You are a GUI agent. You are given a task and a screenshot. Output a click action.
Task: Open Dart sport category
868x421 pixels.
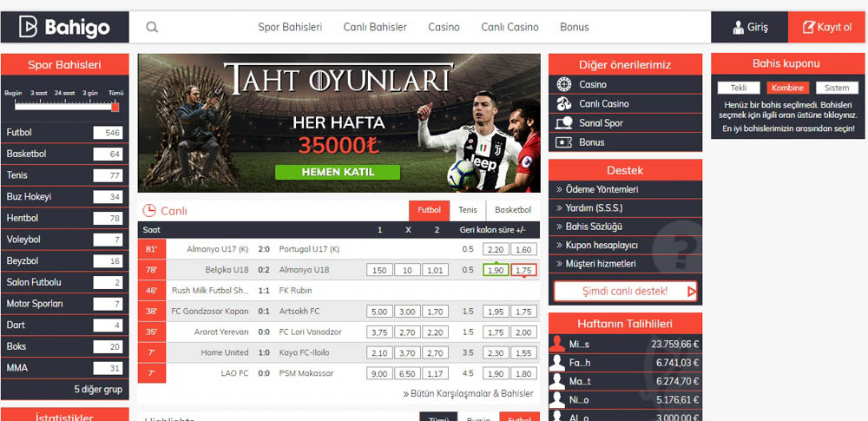coord(65,326)
